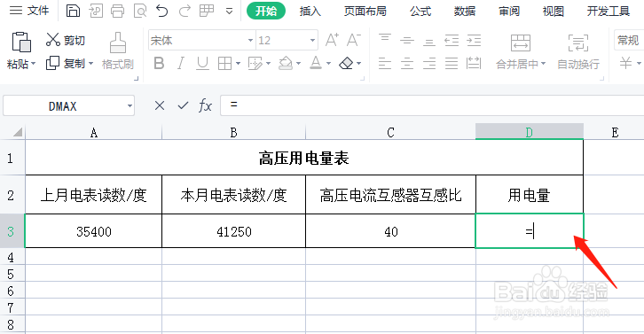Image resolution: width=644 pixels, height=334 pixels.
Task: Expand the borders dropdown arrow
Action: [x=238, y=64]
